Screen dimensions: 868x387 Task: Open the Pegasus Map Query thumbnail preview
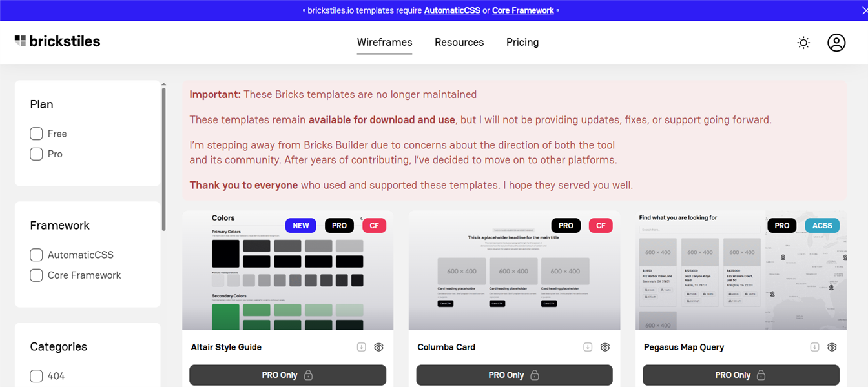[741, 270]
